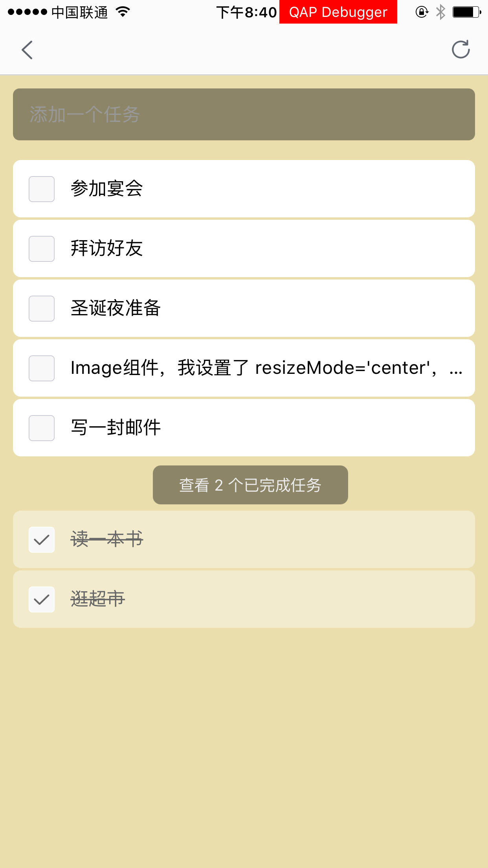Focus the 添加一个任务 input field
This screenshot has width=488, height=868.
(x=244, y=114)
